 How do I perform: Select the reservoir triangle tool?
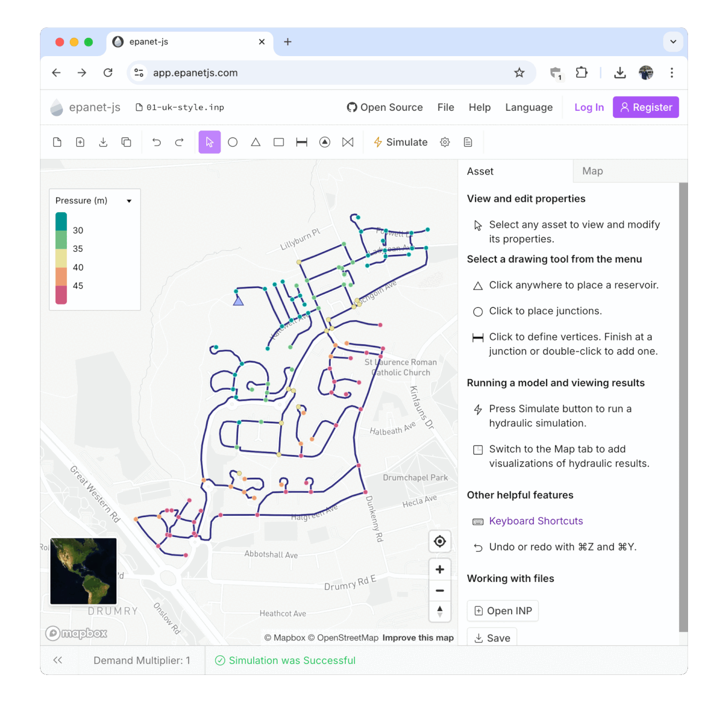click(x=256, y=142)
